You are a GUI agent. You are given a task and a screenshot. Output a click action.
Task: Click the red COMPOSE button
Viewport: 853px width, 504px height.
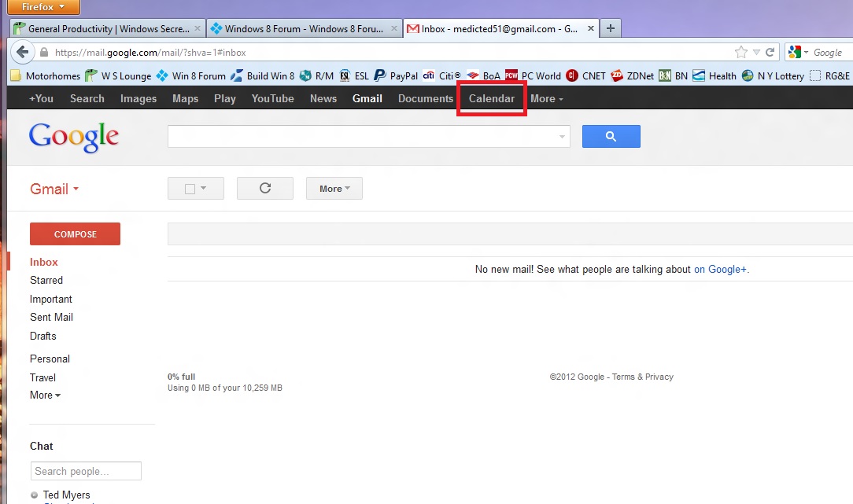pos(75,234)
